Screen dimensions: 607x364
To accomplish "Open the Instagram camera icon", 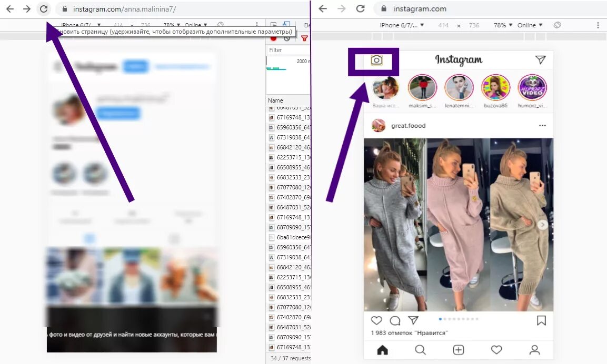I will (376, 60).
